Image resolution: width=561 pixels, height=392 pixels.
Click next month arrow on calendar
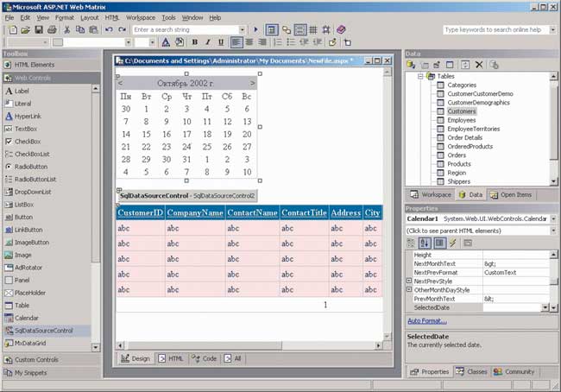click(252, 83)
